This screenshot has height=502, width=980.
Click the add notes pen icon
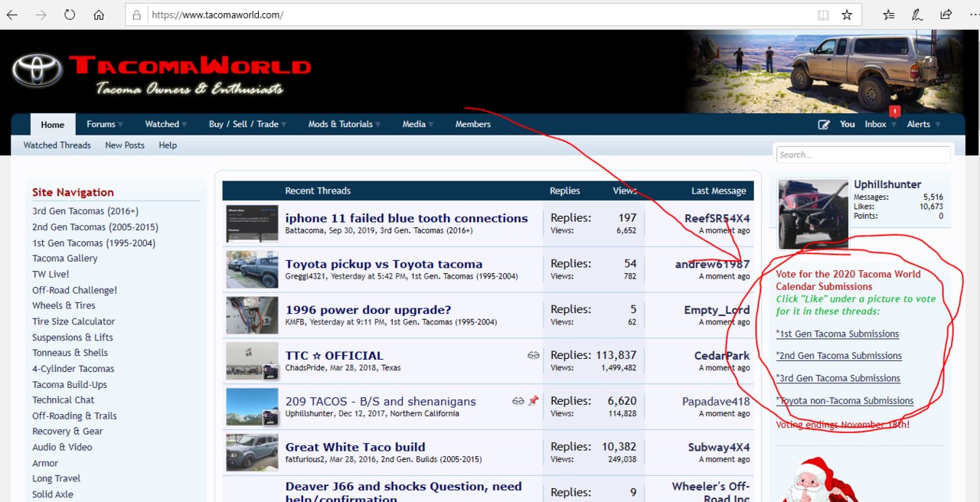coord(917,15)
